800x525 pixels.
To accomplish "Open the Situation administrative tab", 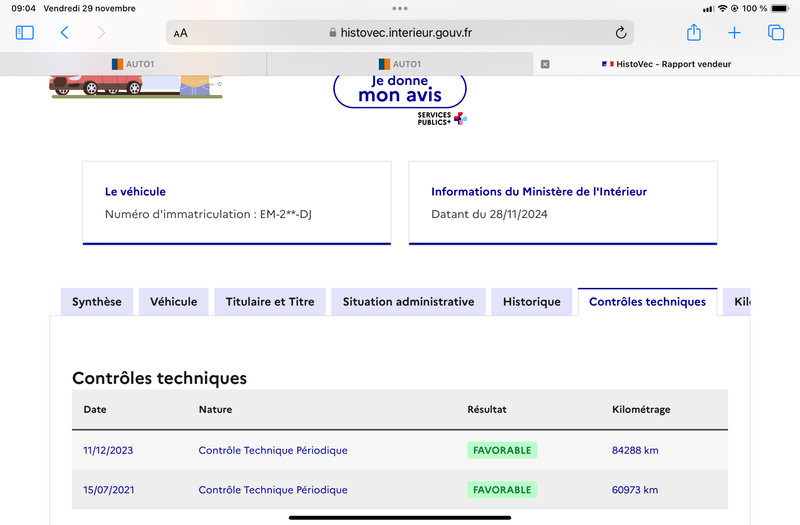I will pos(408,302).
